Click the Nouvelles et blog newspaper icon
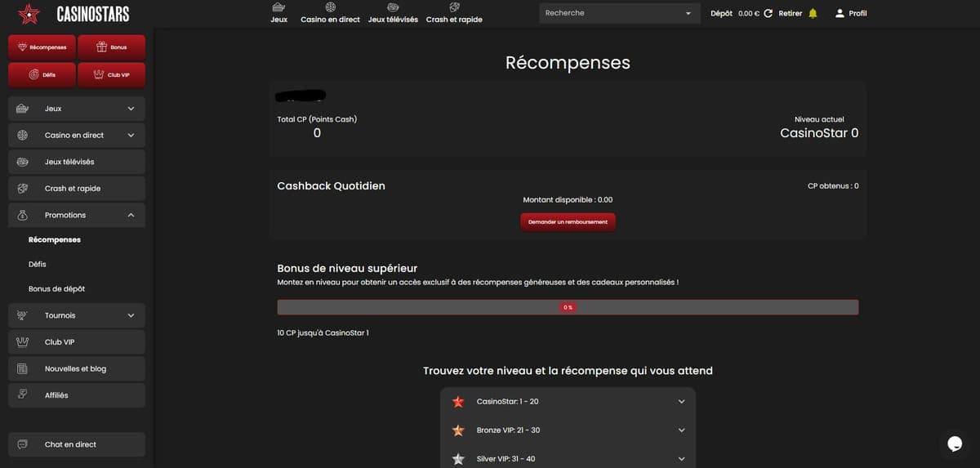 [x=23, y=368]
